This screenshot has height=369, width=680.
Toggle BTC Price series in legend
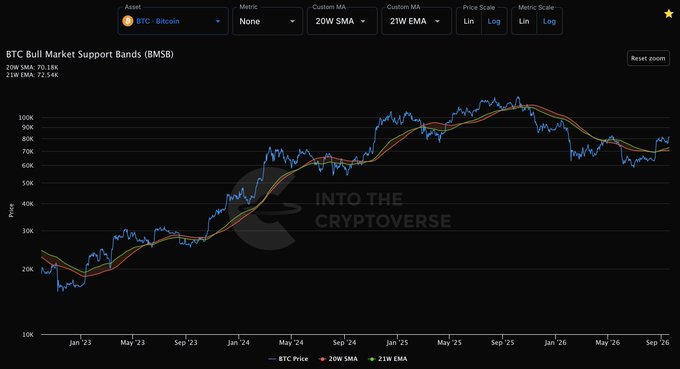click(x=288, y=359)
